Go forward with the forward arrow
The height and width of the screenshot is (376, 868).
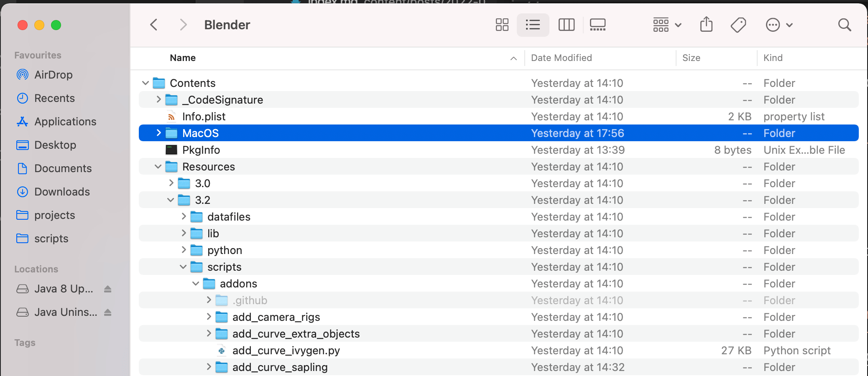(x=183, y=25)
